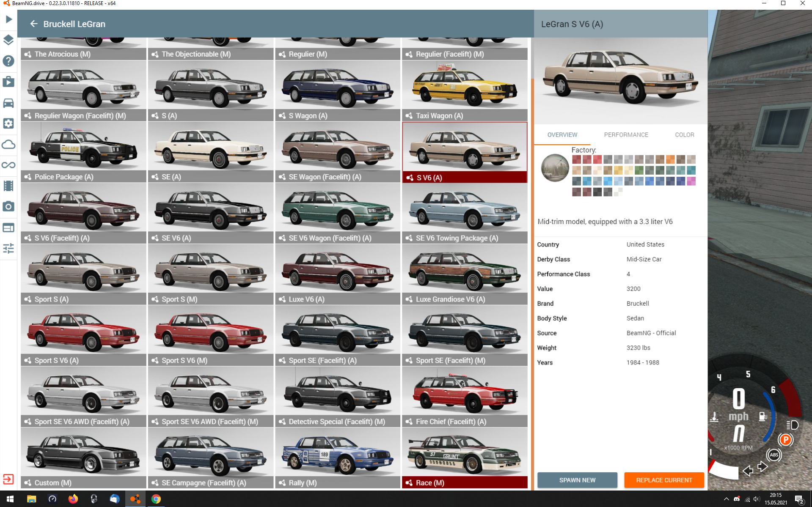812x507 pixels.
Task: Click the parking brake indicator on gauge
Action: click(785, 440)
